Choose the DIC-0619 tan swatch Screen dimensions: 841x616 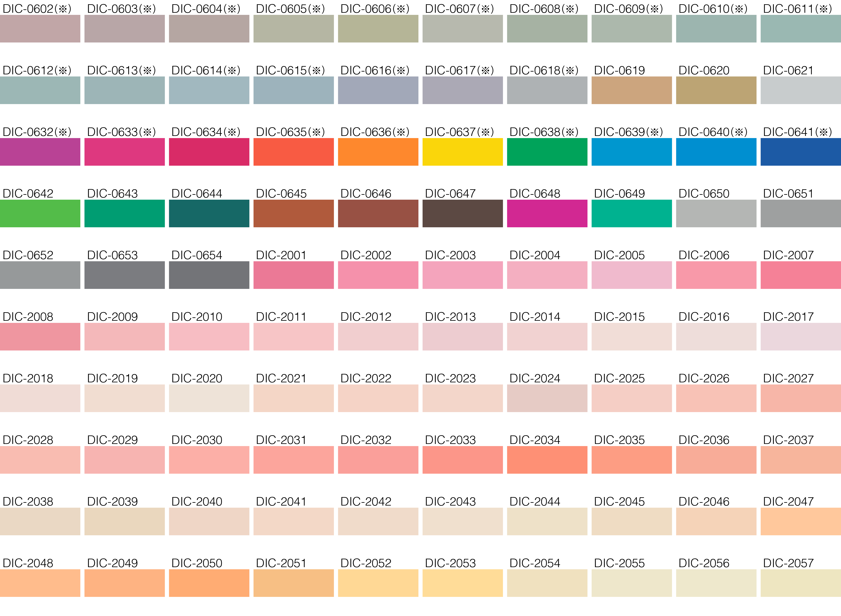[632, 90]
